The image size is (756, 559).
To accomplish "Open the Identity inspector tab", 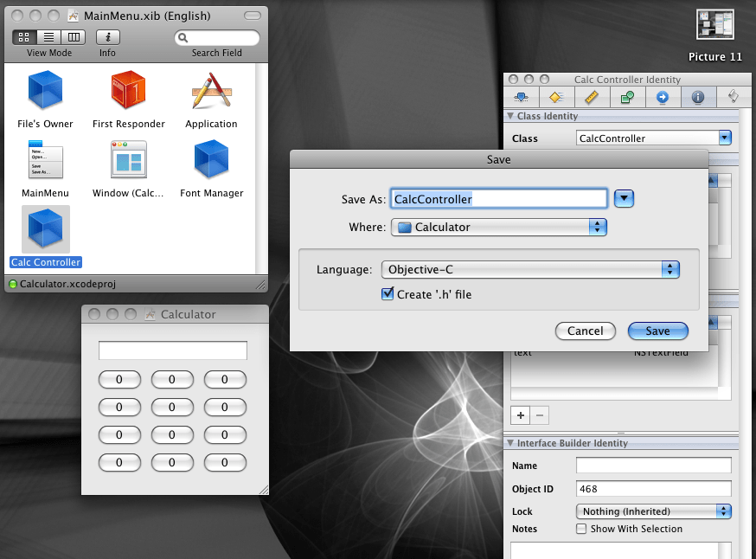I will pos(698,98).
